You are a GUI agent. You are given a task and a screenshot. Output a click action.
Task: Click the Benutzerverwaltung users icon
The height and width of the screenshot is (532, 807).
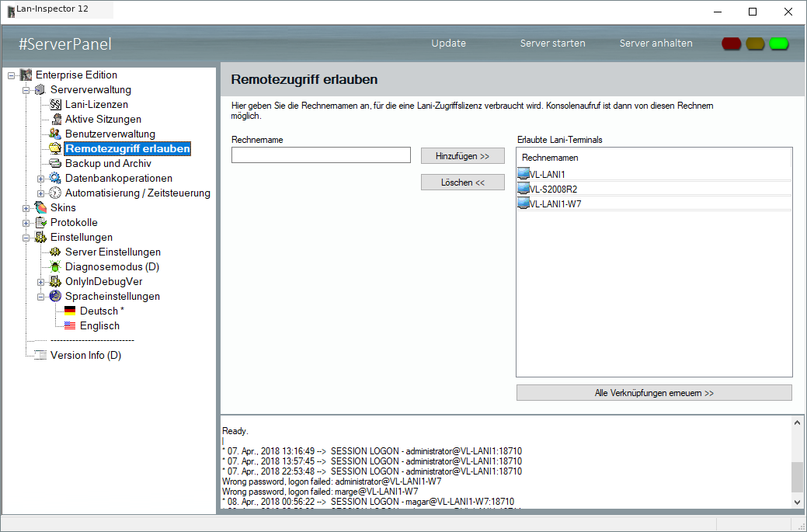(55, 134)
